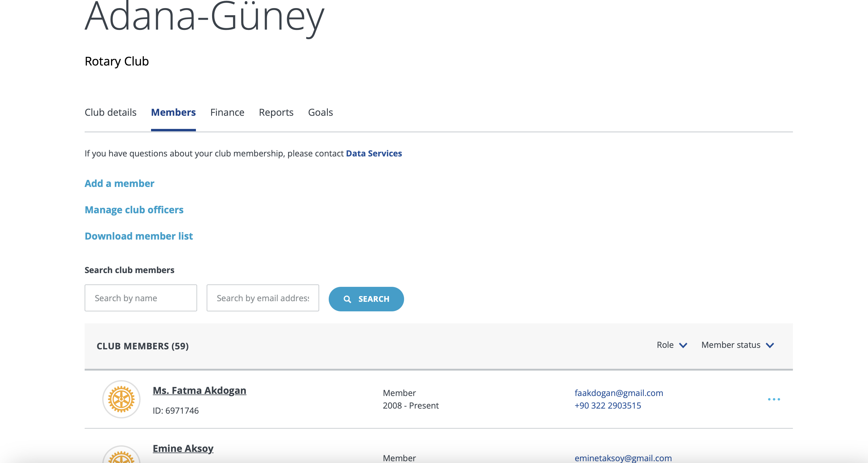Click Fatma Akdogan's Rotary wheel avatar

pos(121,399)
